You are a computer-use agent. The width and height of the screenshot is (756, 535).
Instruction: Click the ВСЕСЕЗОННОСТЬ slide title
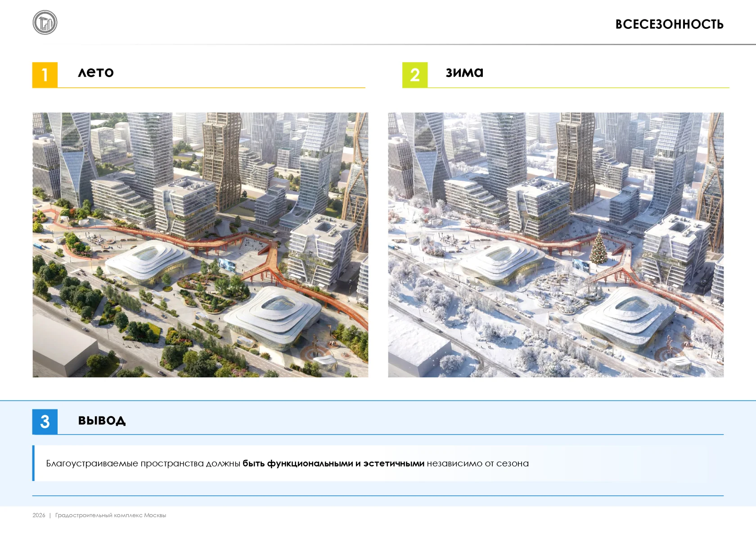coord(669,24)
